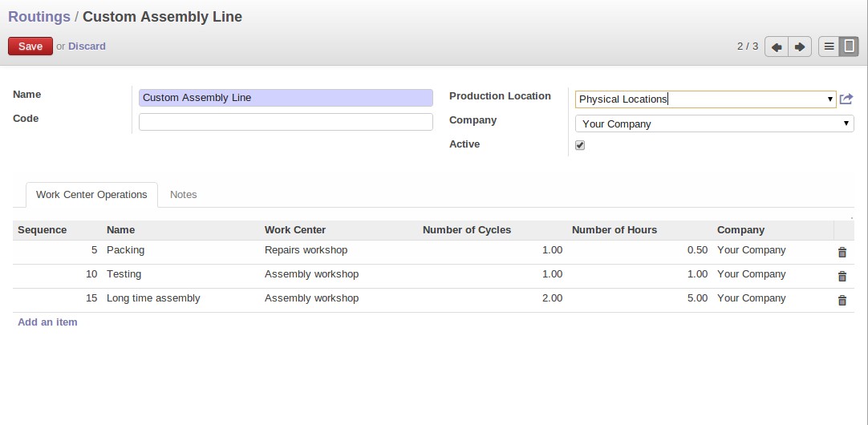This screenshot has width=868, height=425.
Task: Go back to Routings breadcrumb
Action: (x=39, y=17)
